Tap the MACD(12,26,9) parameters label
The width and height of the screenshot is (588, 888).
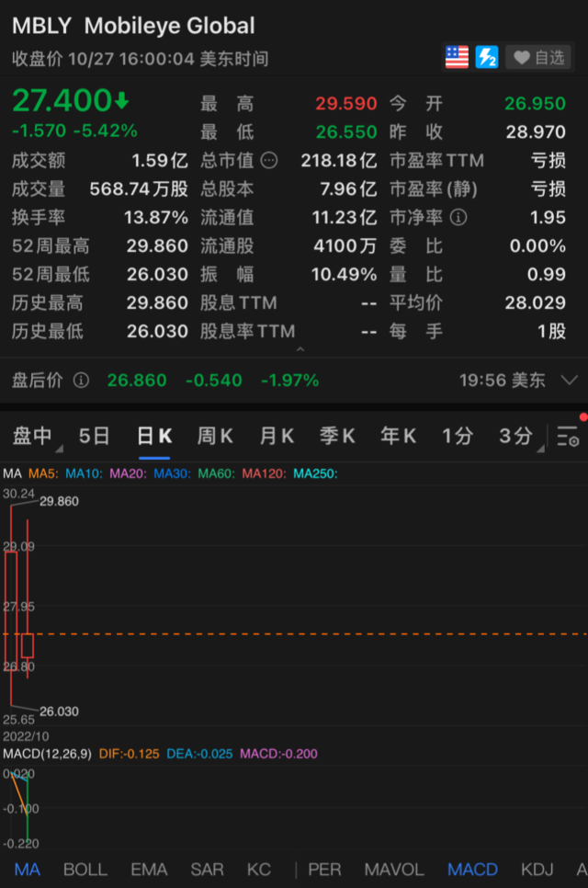[47, 754]
